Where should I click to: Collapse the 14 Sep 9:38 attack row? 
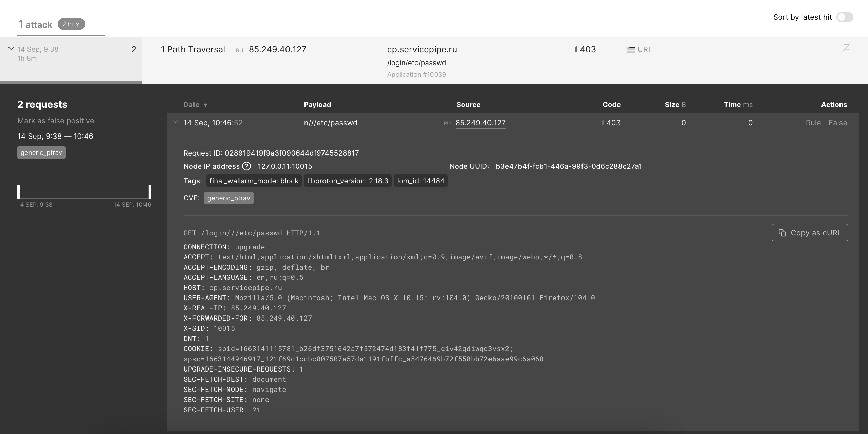pos(11,49)
